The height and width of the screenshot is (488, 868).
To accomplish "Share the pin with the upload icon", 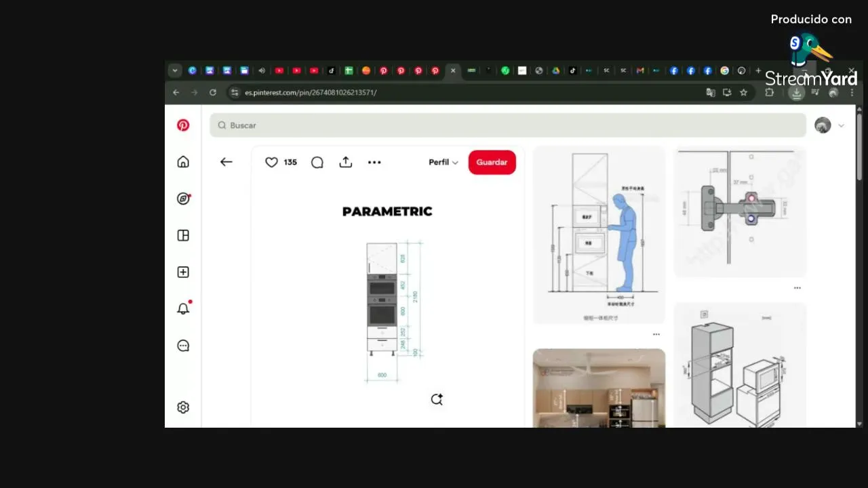I will (346, 162).
